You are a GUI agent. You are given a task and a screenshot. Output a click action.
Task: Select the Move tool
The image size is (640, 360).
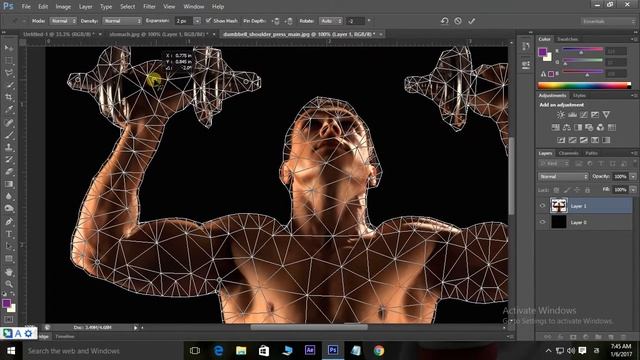coord(9,48)
